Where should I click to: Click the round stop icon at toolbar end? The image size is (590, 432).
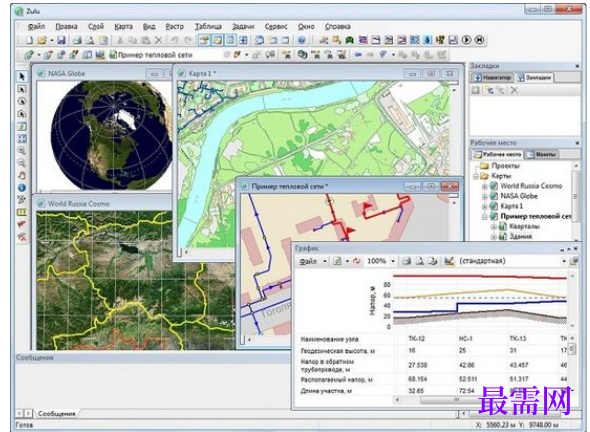coord(479,40)
